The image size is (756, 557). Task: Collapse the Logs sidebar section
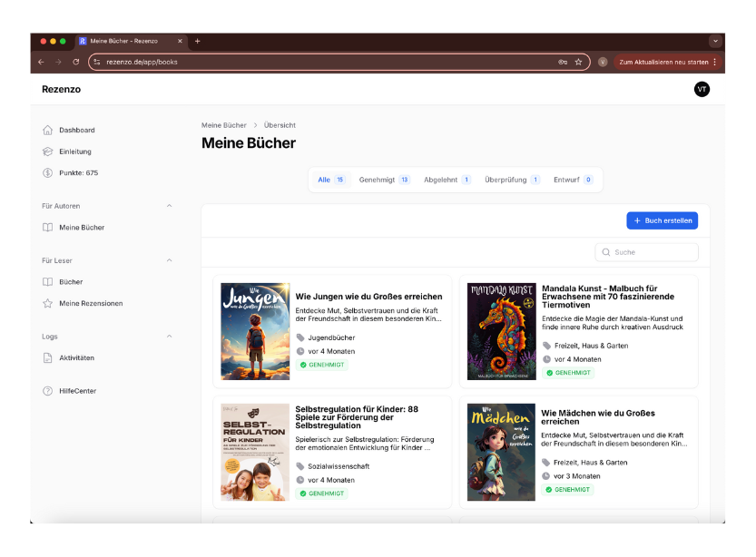coord(169,337)
